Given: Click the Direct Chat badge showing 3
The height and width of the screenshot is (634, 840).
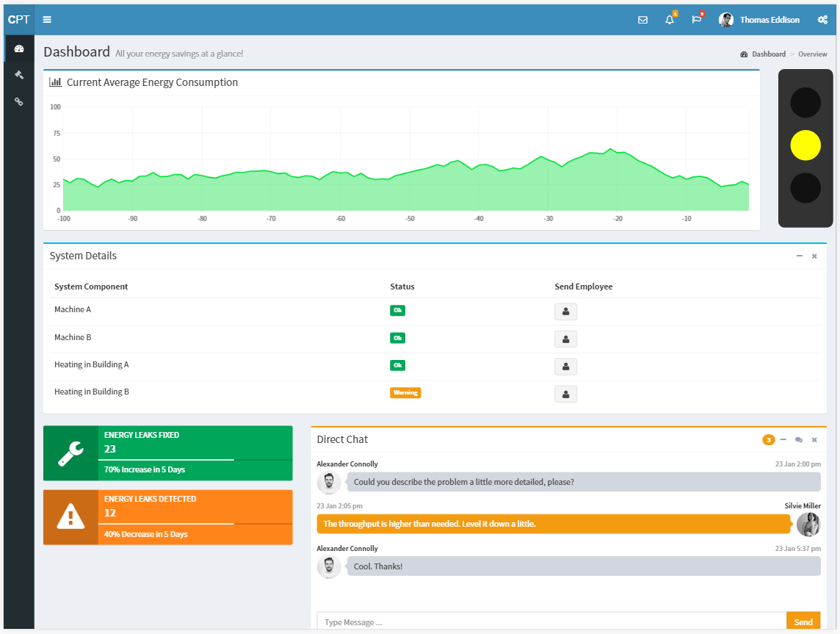Looking at the screenshot, I should click(x=768, y=440).
